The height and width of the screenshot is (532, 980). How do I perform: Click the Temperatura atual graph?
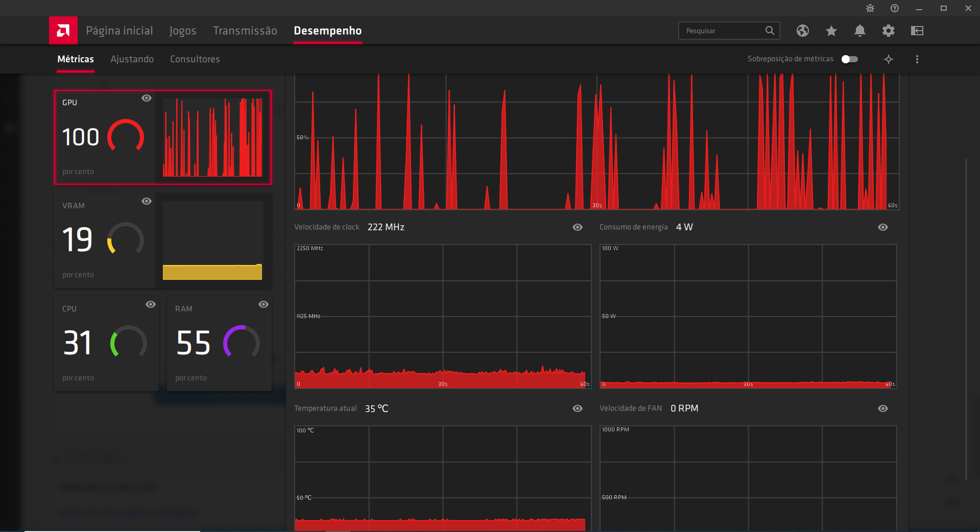(443, 478)
